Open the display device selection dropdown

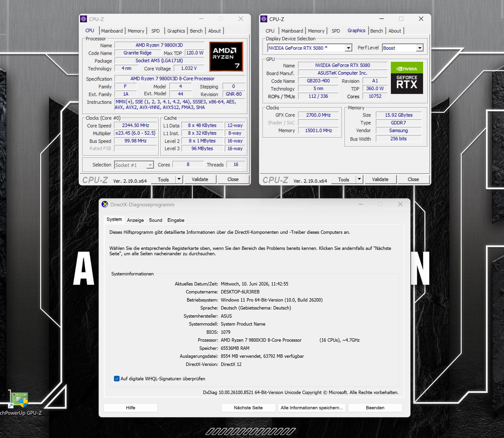coord(348,48)
